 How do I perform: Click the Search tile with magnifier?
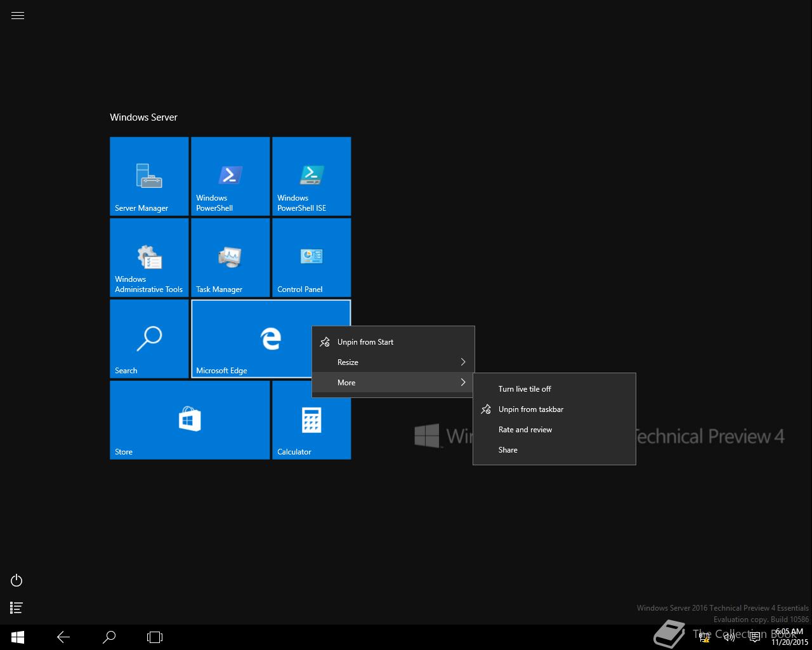click(x=149, y=339)
